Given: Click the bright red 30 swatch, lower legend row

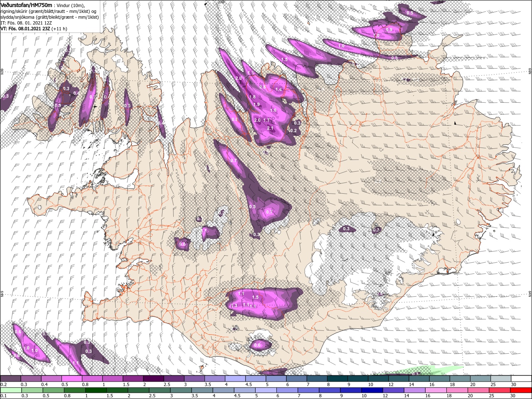Looking at the screenshot, I should (x=520, y=390).
